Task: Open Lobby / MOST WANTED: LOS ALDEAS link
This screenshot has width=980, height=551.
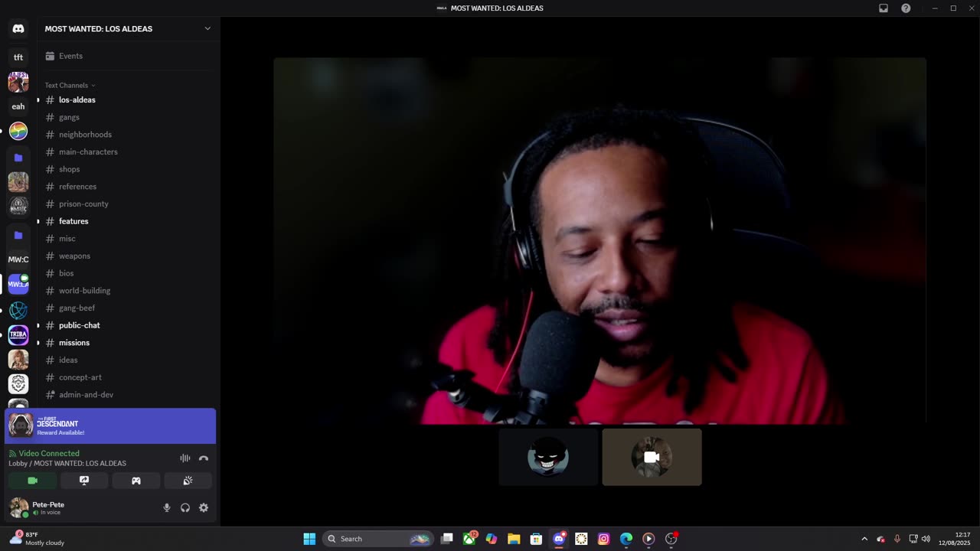Action: click(67, 464)
